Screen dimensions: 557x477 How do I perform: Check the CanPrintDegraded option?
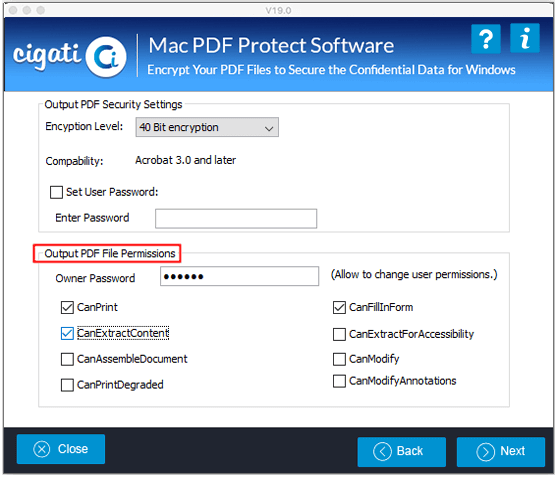[67, 385]
